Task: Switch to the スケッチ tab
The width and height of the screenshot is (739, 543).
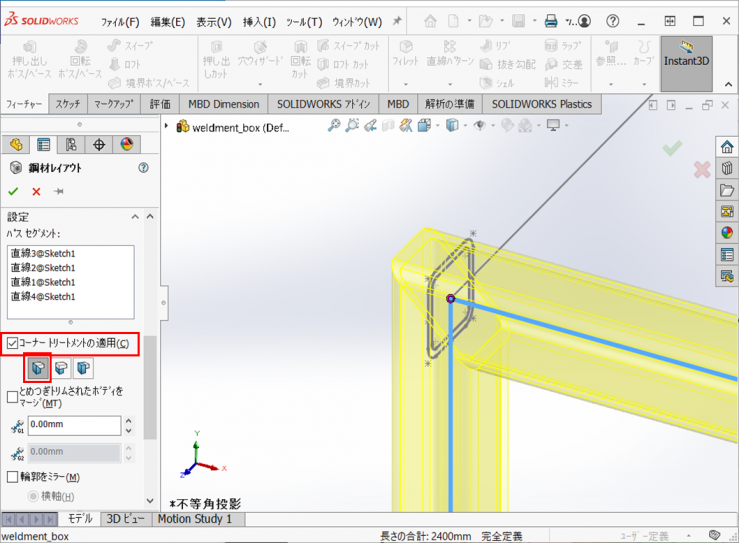Action: coord(68,104)
